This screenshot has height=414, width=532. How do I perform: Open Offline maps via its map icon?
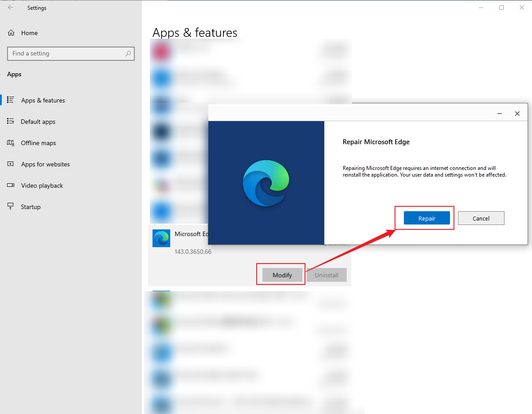[11, 142]
